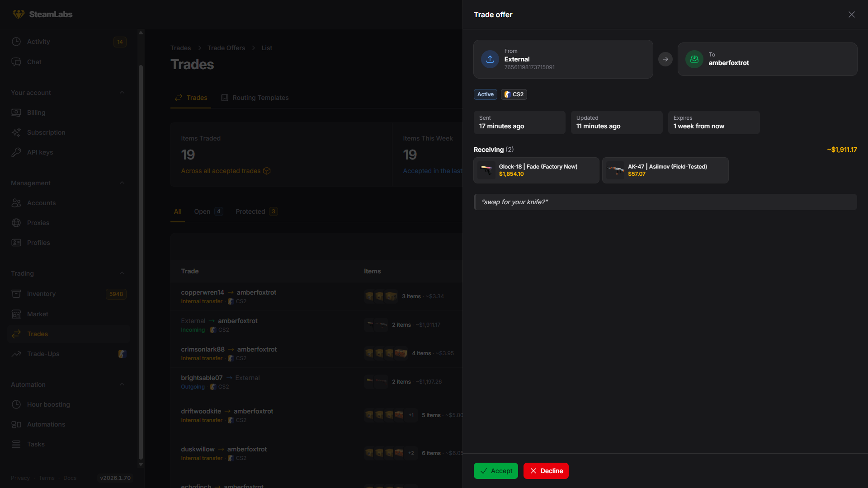Open the Inventory page
Screen dimensions: 868x488
point(69,294)
